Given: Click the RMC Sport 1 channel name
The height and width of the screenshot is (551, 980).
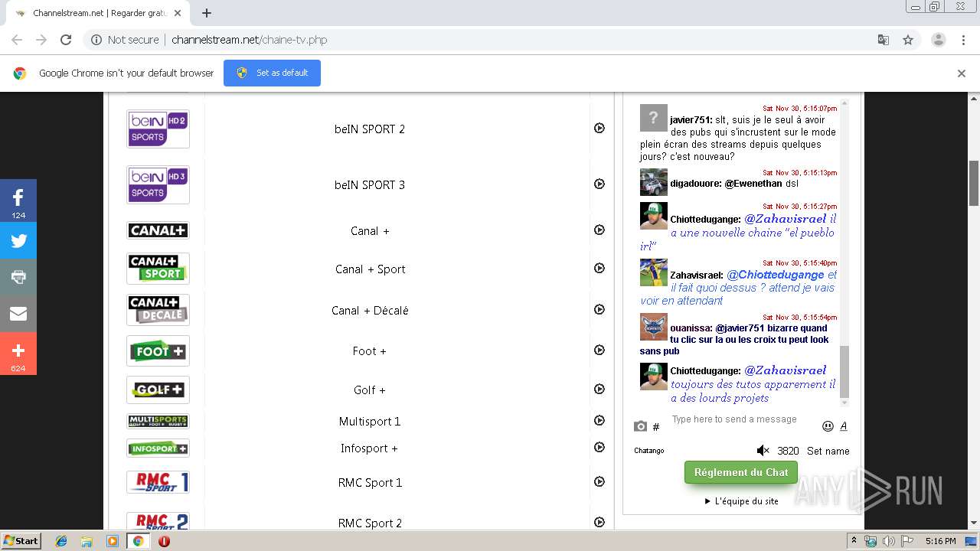Looking at the screenshot, I should 370,482.
